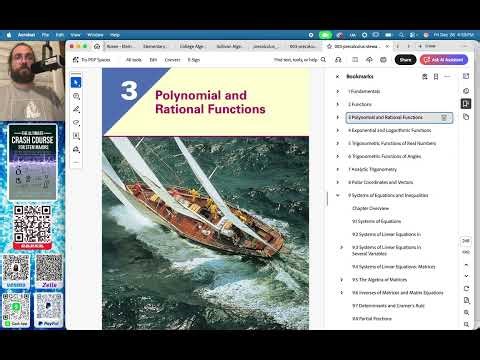The width and height of the screenshot is (480, 360).
Task: Create a new tab with the Create button
Action: click(427, 46)
